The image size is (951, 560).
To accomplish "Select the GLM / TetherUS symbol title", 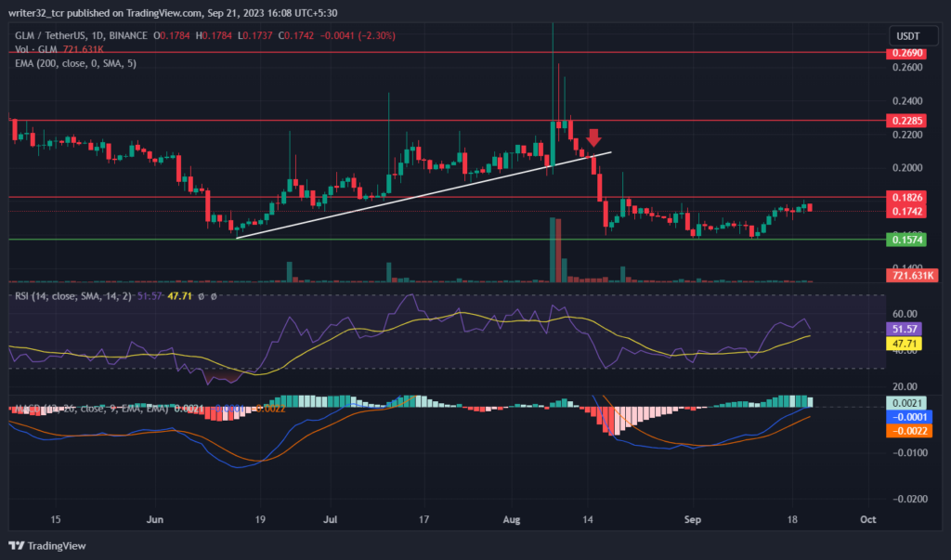I will point(82,36).
